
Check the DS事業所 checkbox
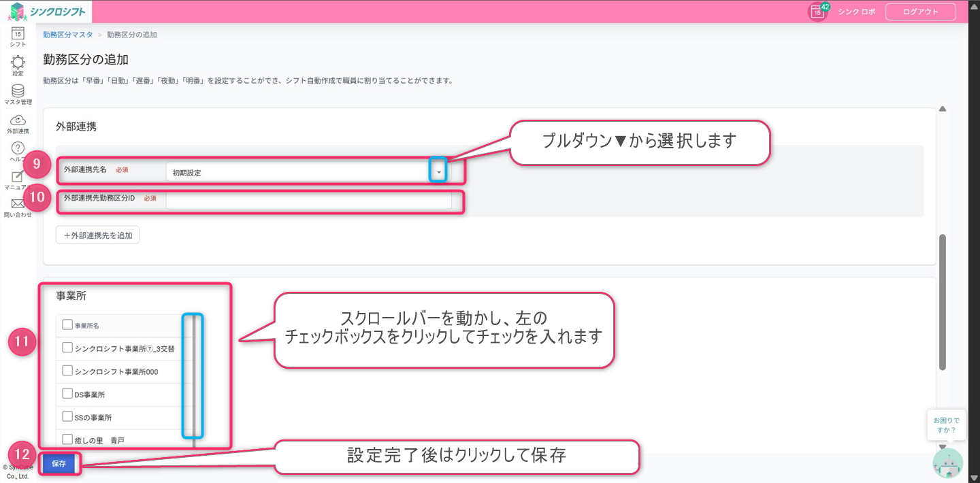pyautogui.click(x=67, y=394)
